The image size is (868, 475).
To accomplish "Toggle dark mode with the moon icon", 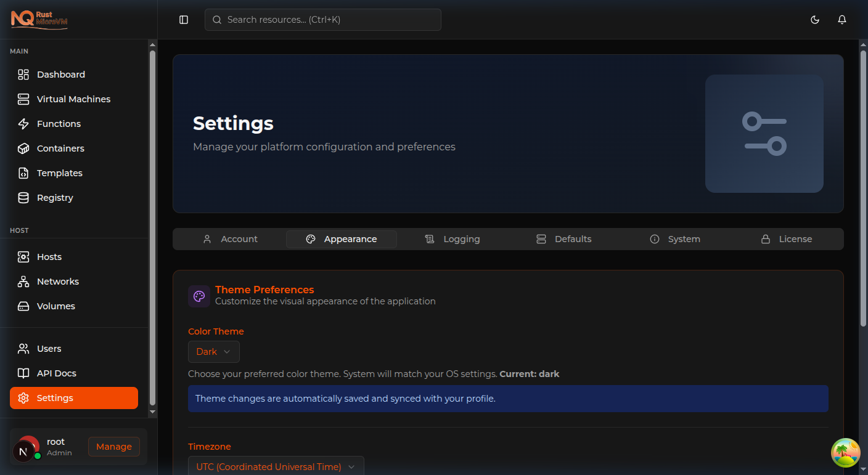I will click(x=815, y=19).
